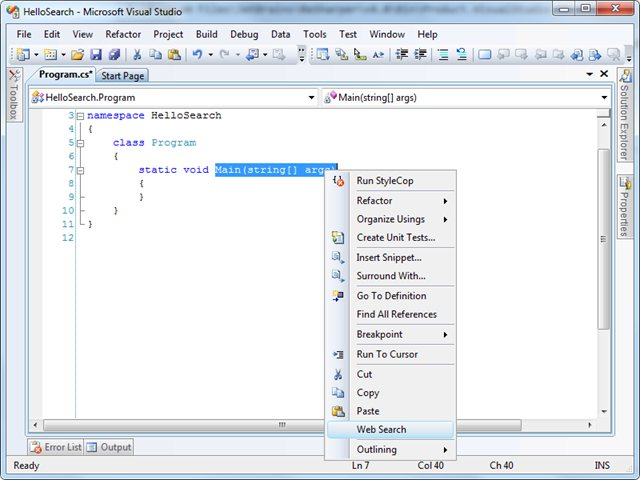Open the Undo history dropdown arrow

pos(211,54)
